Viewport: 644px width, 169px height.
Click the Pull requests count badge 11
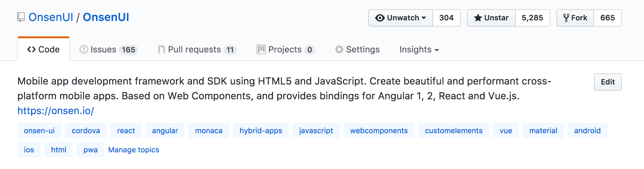click(x=230, y=50)
